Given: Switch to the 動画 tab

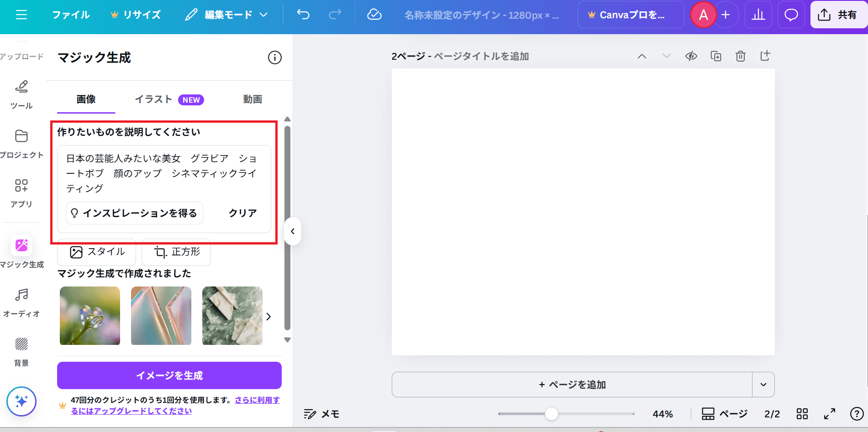Looking at the screenshot, I should (x=252, y=99).
